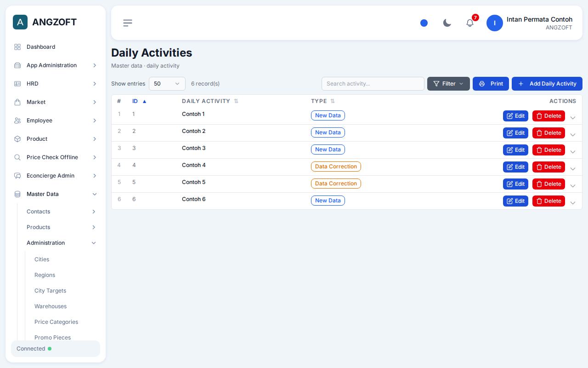Expand row details for Contoh 1

(x=573, y=118)
